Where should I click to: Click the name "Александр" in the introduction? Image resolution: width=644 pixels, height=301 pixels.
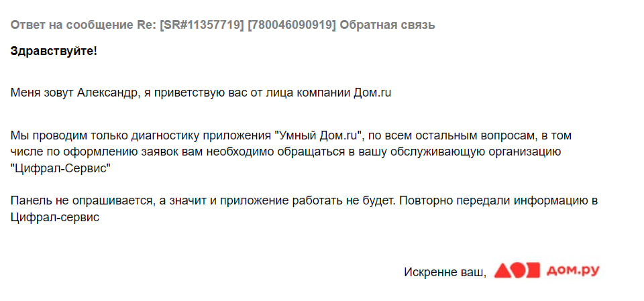[108, 93]
